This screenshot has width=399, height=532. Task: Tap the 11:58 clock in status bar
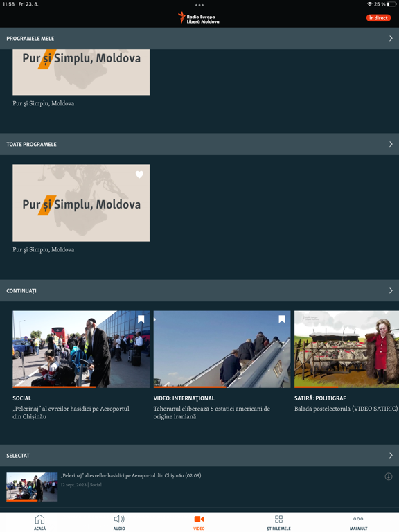coord(8,4)
